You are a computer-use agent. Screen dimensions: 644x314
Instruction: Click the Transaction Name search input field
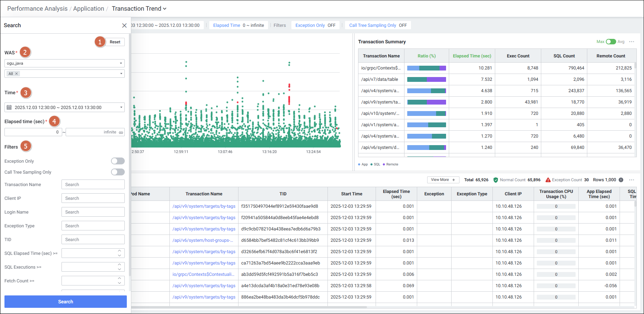pyautogui.click(x=93, y=184)
